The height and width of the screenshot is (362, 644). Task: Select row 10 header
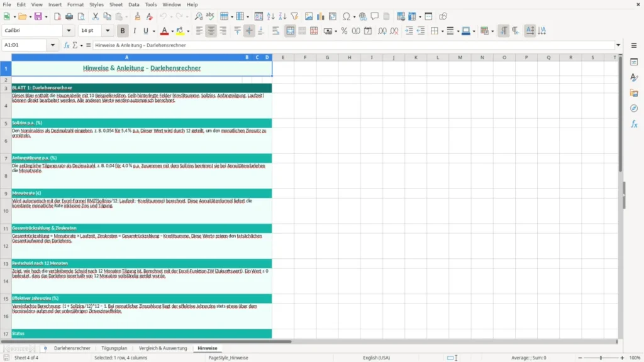(x=6, y=211)
